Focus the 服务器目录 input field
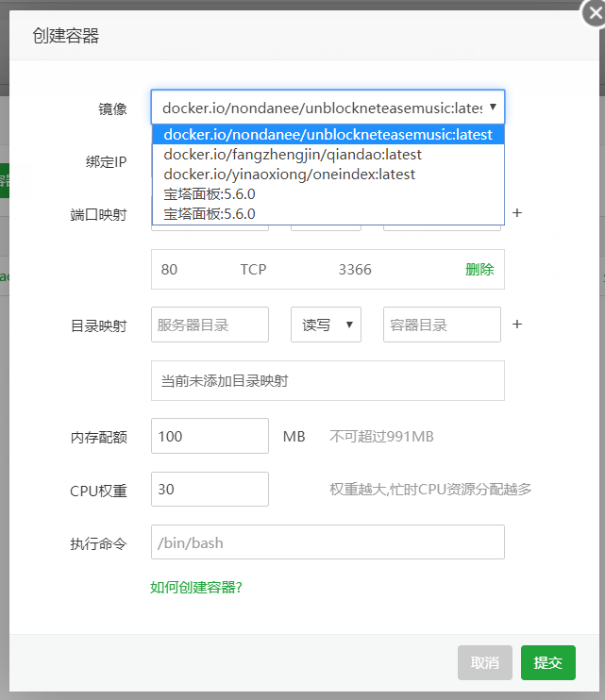605x700 pixels. click(x=210, y=325)
